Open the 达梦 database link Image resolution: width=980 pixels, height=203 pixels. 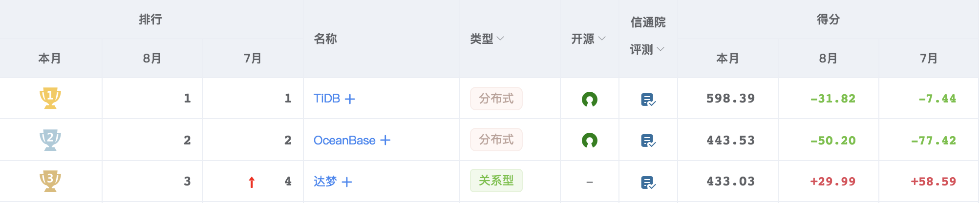[325, 182]
